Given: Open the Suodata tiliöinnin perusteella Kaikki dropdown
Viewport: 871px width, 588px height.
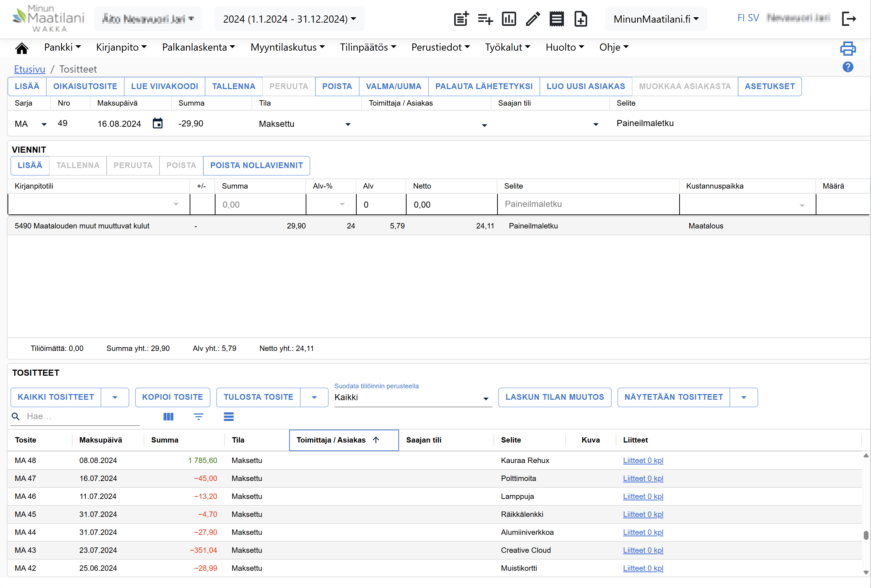Looking at the screenshot, I should point(412,398).
